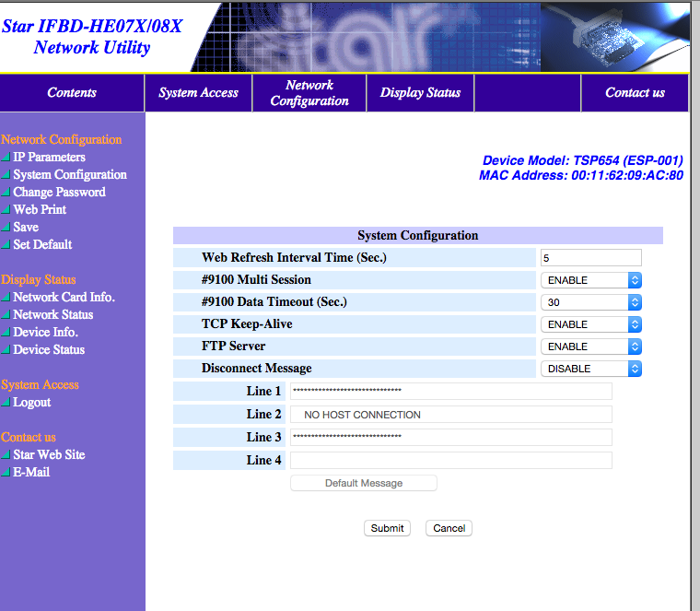This screenshot has width=700, height=611.
Task: Visit the Star Web Site link
Action: [x=49, y=454]
